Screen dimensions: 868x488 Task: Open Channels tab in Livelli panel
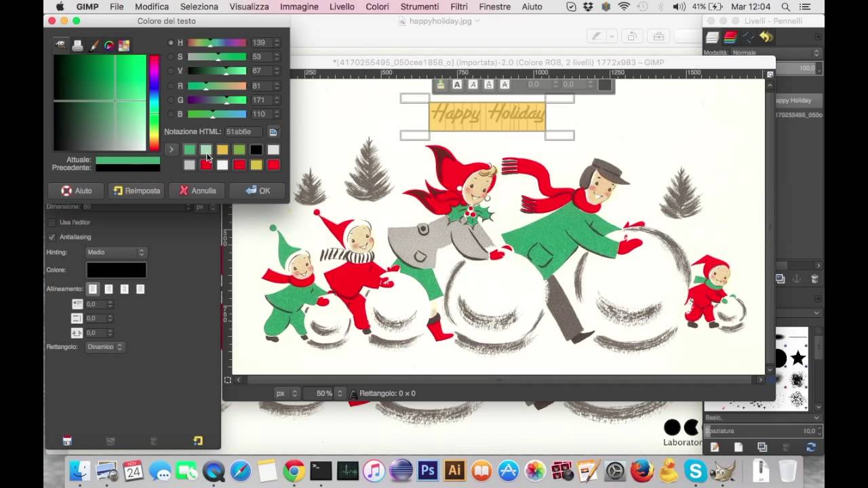click(730, 37)
